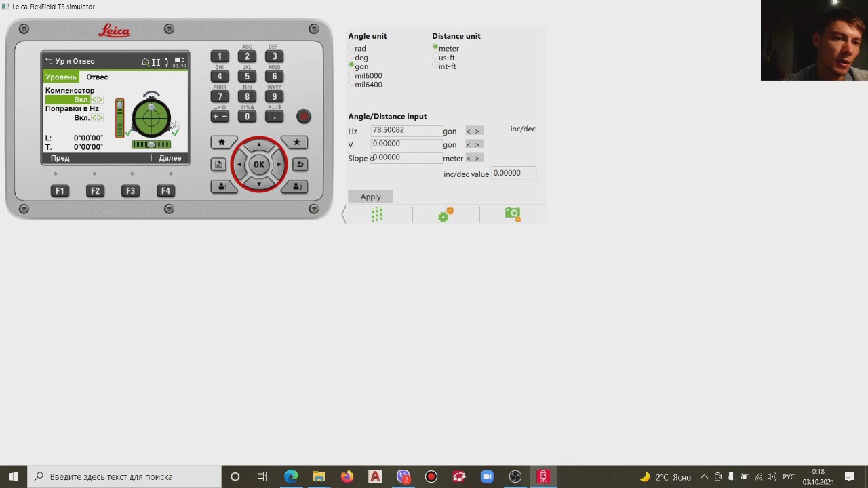The width and height of the screenshot is (868, 488).
Task: Tap the numeric key 0 on keypad
Action: (247, 117)
